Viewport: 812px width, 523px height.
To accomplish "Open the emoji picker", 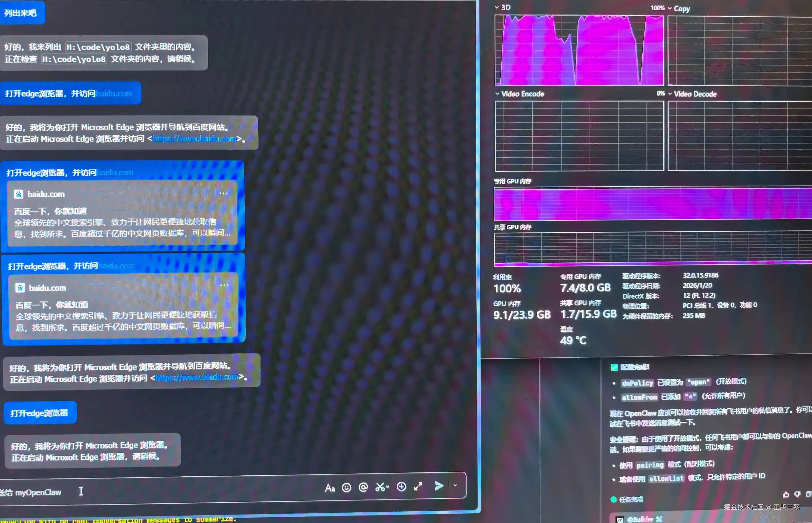I will [x=346, y=488].
